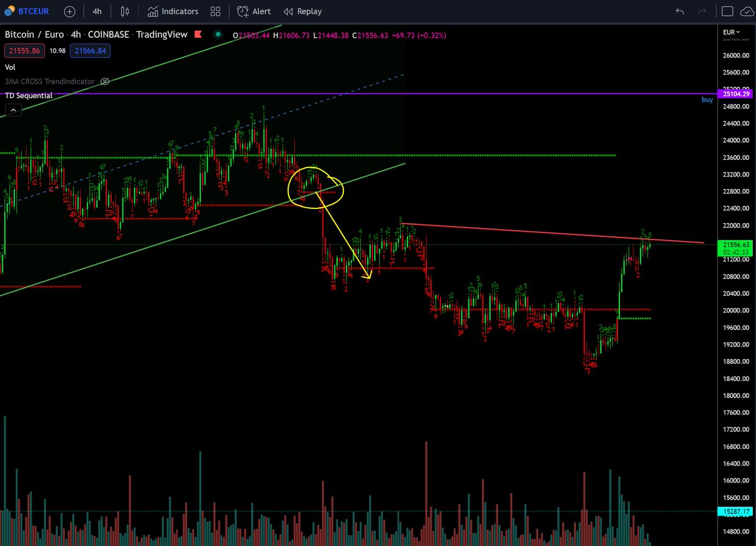Select the Bitcoin / Euro chart title
Screen dimensions: 756x546
34,35
